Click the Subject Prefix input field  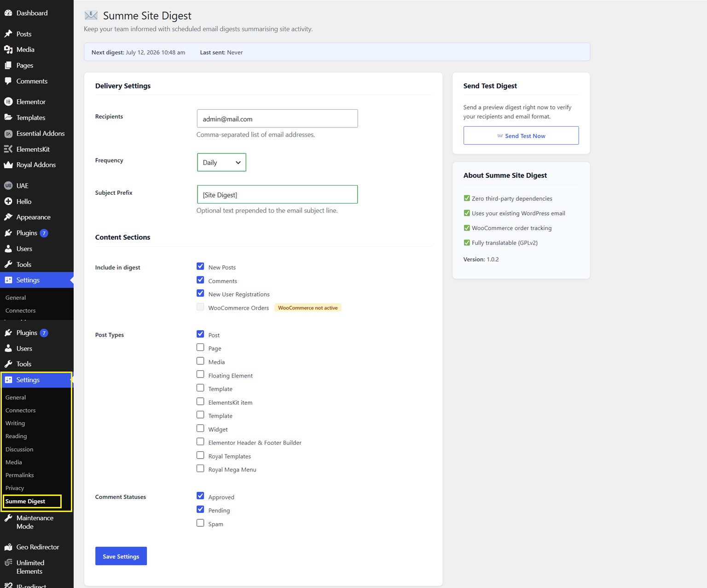tap(277, 195)
